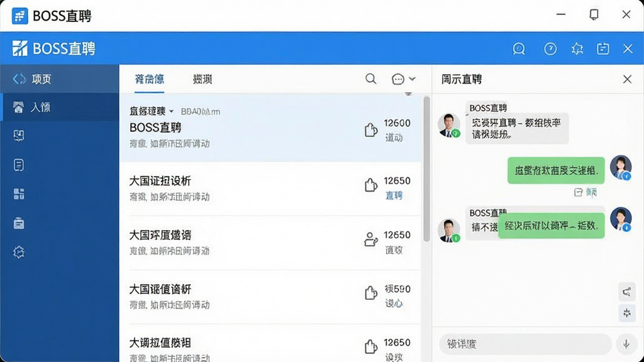Click the megaphone icon in chat panel

click(627, 292)
